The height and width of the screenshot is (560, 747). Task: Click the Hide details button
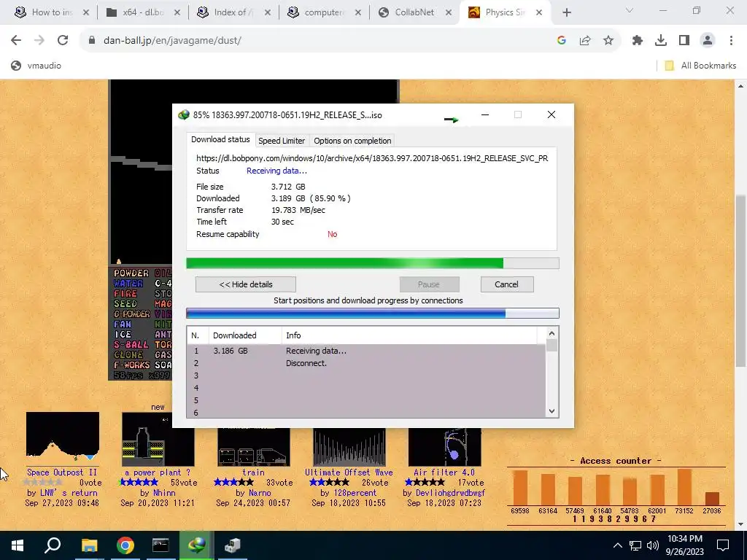[x=246, y=284]
